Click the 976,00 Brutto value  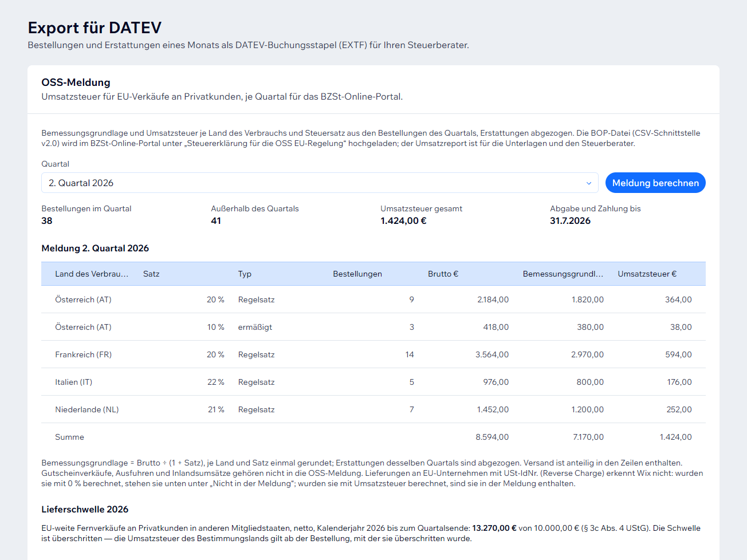496,382
